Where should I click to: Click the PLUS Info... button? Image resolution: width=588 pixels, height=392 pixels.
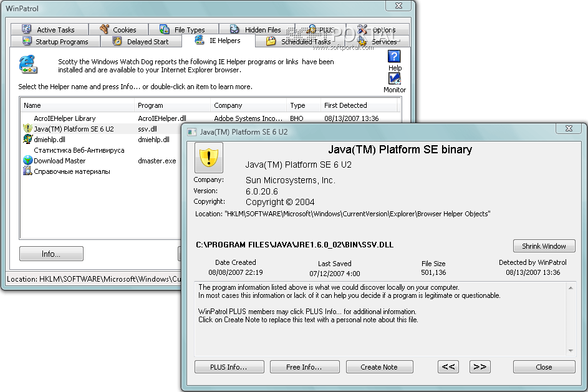pyautogui.click(x=229, y=367)
